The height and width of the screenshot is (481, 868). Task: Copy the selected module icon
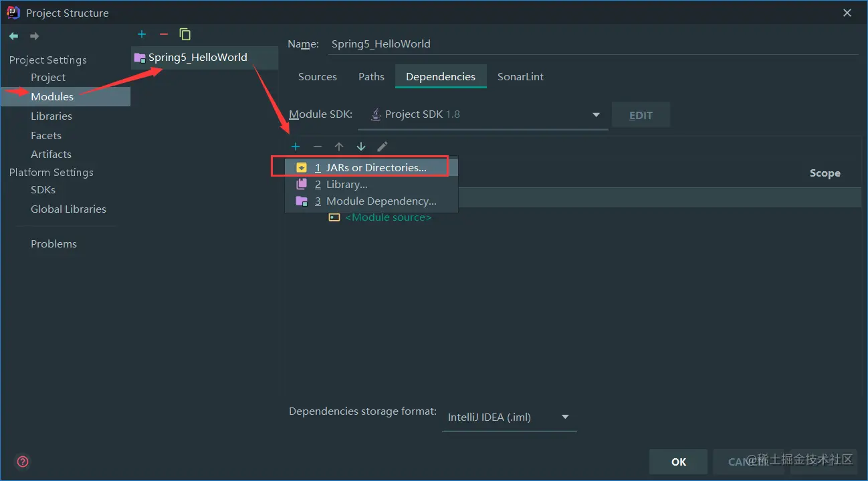click(x=185, y=34)
